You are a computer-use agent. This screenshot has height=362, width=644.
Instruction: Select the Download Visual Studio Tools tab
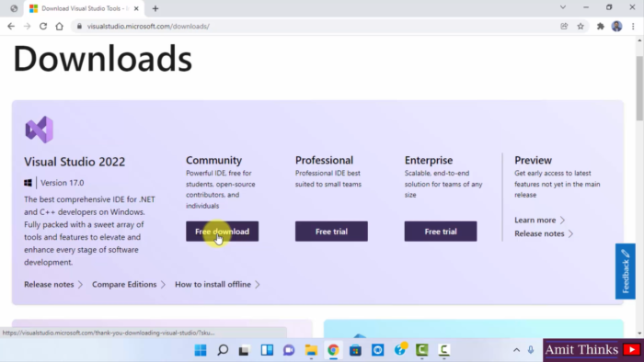pyautogui.click(x=85, y=8)
